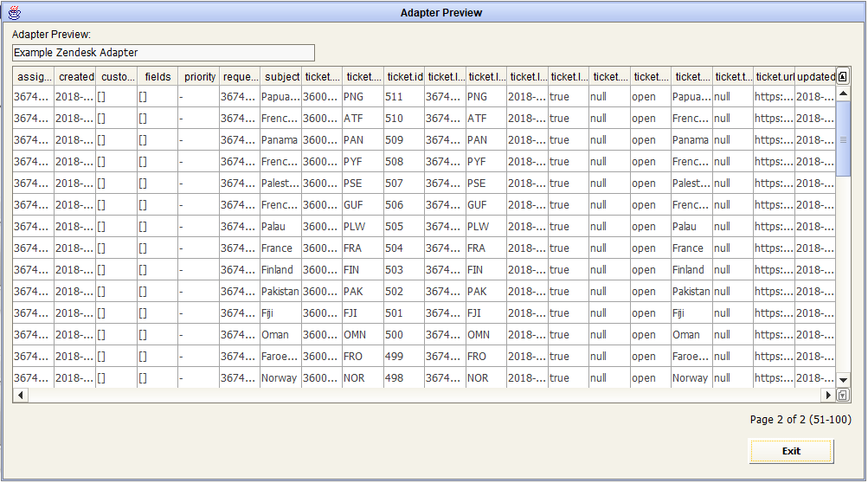Click the vertical scrollbar up arrow
The image size is (868, 483).
(843, 93)
